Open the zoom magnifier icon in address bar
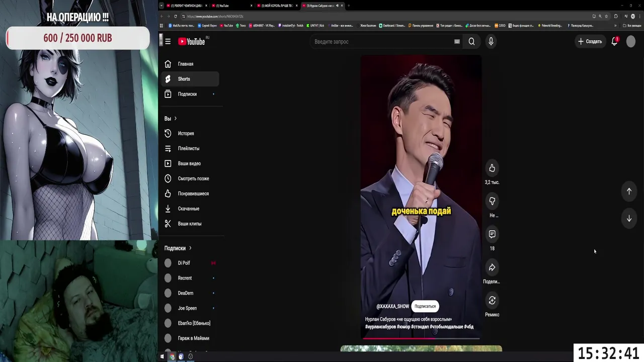Viewport: 644px width, 362px height. pyautogui.click(x=600, y=16)
